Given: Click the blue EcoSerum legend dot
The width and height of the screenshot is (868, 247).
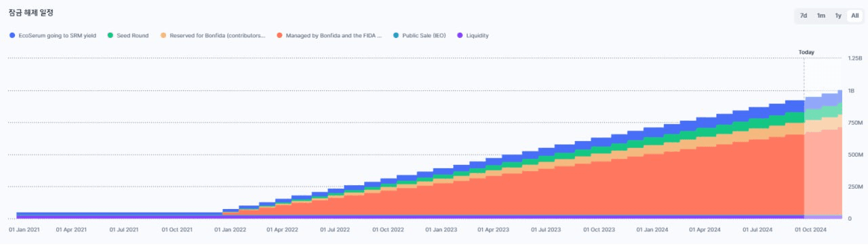Looking at the screenshot, I should (x=12, y=35).
